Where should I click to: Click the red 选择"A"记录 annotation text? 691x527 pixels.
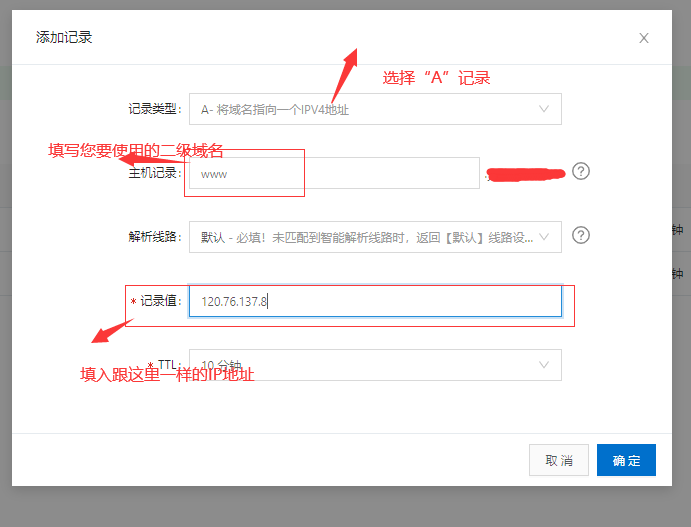[x=436, y=78]
